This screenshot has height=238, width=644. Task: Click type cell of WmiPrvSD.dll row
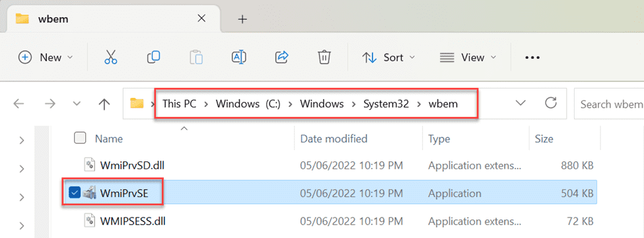click(x=475, y=166)
